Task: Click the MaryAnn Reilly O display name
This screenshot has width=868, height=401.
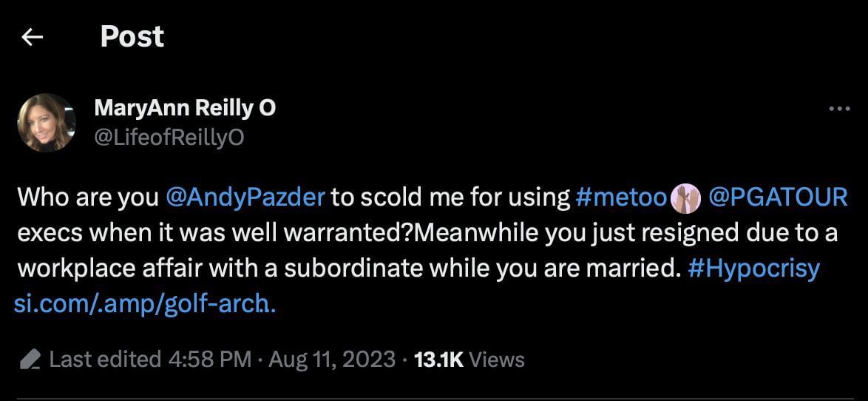Action: click(185, 108)
